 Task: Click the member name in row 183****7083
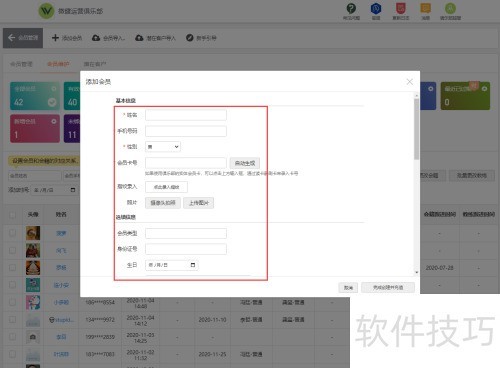tap(61, 354)
